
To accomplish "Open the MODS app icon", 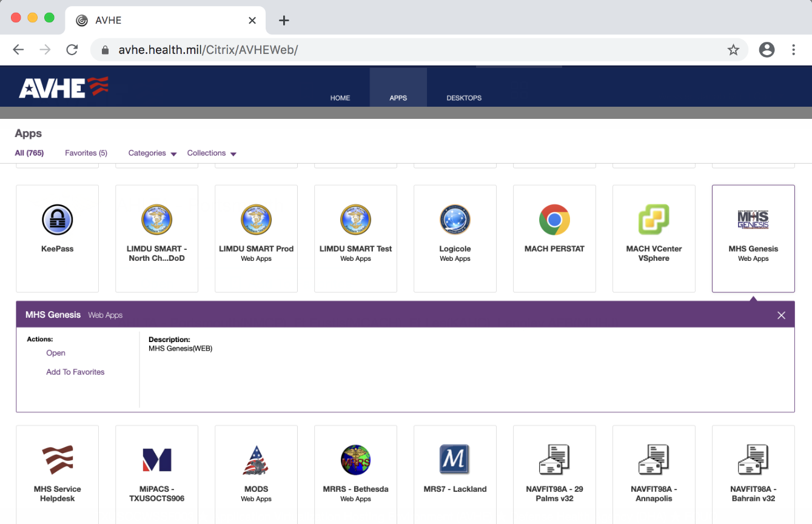I will (x=257, y=460).
